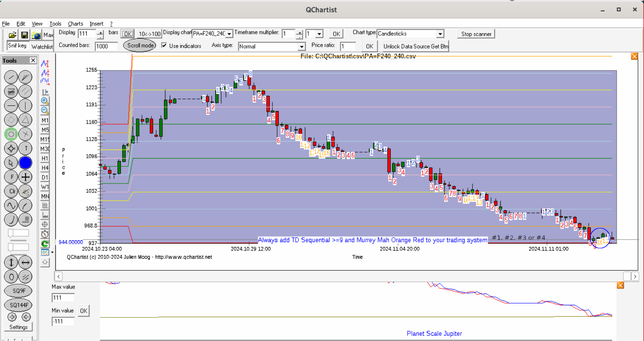
Task: Click the green refresh chart icon
Action: [45, 244]
